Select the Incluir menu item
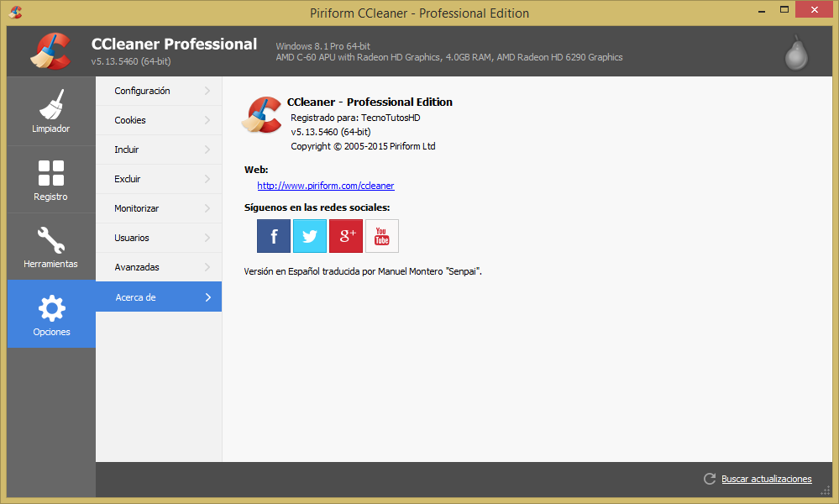The height and width of the screenshot is (504, 839). click(x=159, y=150)
